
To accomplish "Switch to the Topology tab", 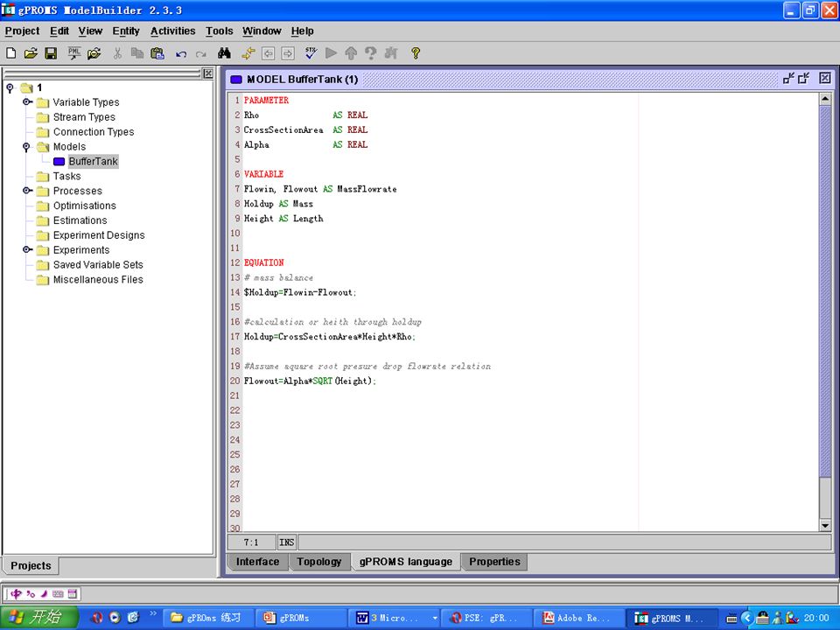I will pyautogui.click(x=319, y=562).
